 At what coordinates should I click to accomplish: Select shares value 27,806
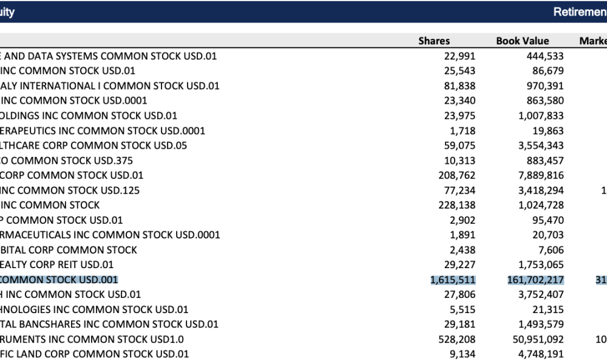459,294
